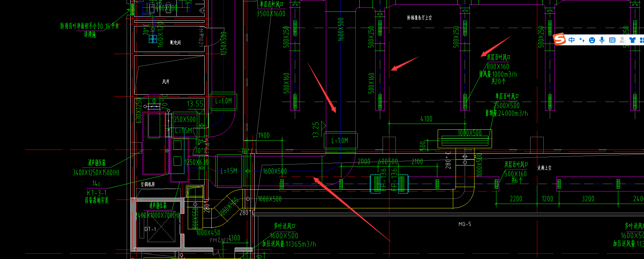Start voice input with the microphone icon
This screenshot has width=644, height=259.
pos(602,40)
